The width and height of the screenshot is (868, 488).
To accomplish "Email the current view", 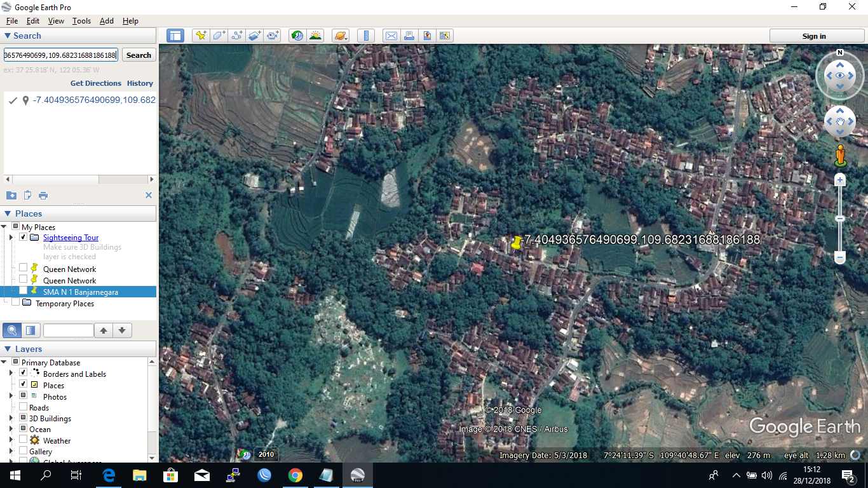I will [x=391, y=36].
